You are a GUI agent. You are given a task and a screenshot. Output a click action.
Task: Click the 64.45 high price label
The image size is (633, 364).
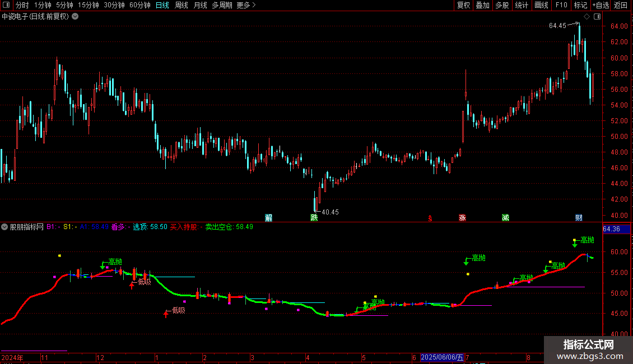[x=557, y=26]
